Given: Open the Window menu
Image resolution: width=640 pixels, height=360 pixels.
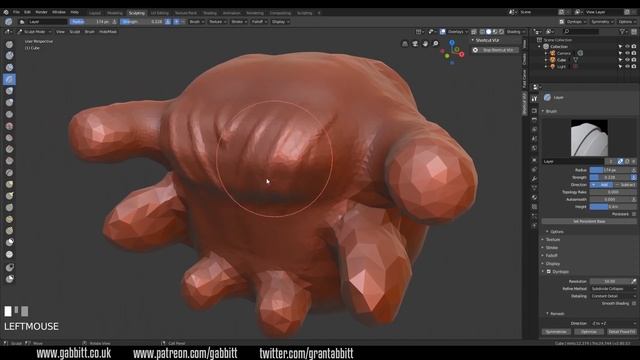Looking at the screenshot, I should click(x=59, y=12).
